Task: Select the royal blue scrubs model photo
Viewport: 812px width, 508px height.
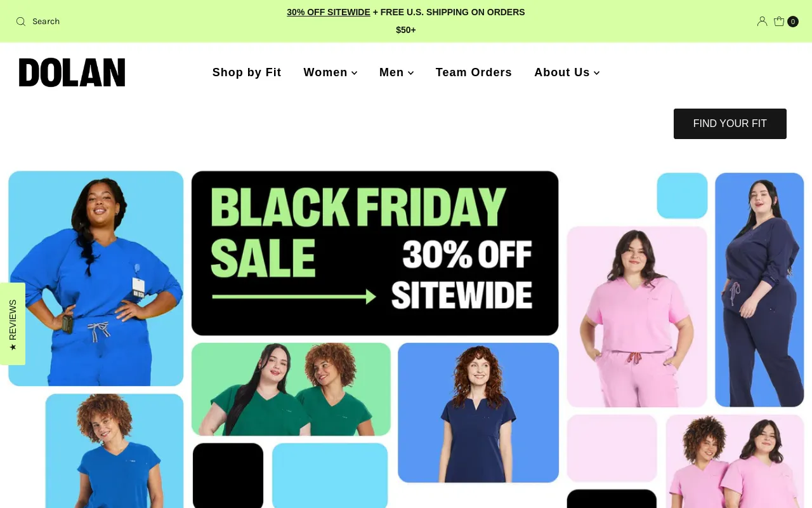Action: tap(96, 278)
